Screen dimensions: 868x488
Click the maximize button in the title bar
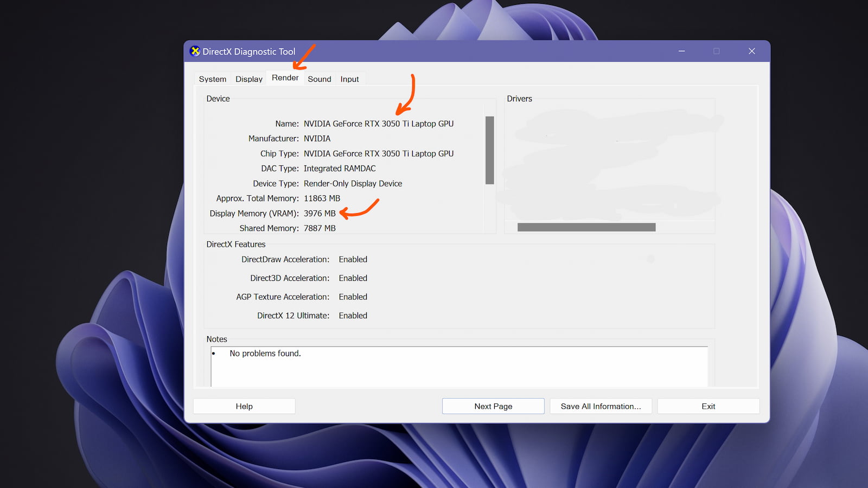coord(716,51)
